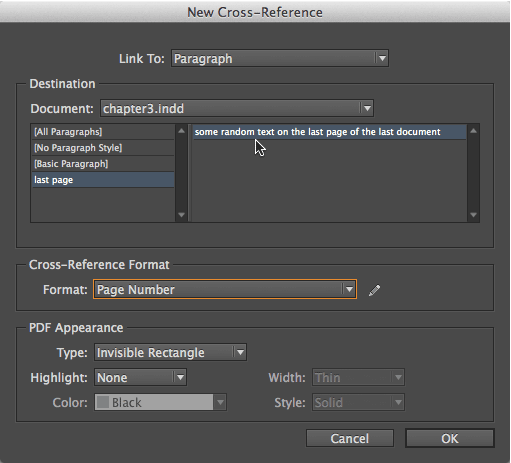Click the up arrow of the style list scrollbar

click(x=181, y=131)
